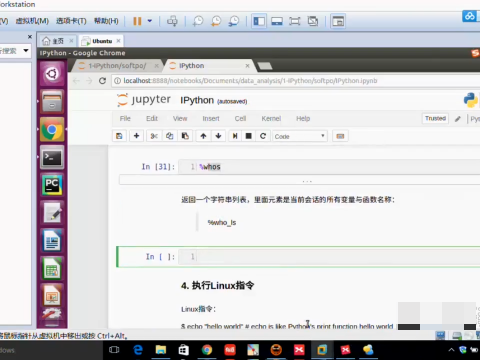Expand the collapsed %whos output
Screen dimensions: 480x360
(307, 181)
